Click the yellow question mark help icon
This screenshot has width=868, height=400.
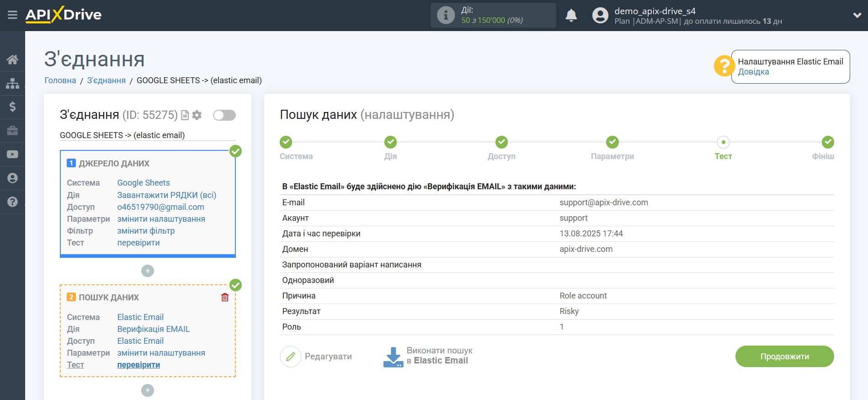pyautogui.click(x=724, y=66)
